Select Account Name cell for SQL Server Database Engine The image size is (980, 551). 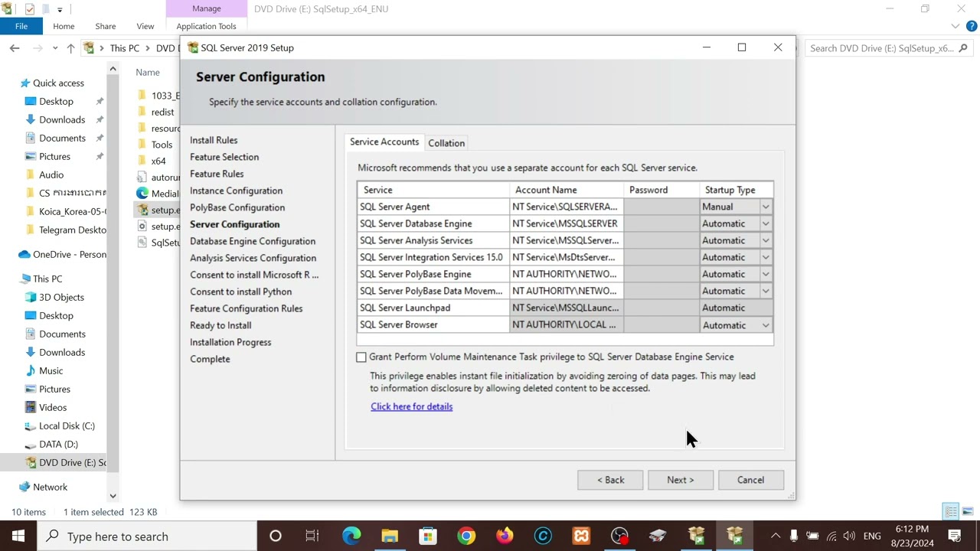567,223
